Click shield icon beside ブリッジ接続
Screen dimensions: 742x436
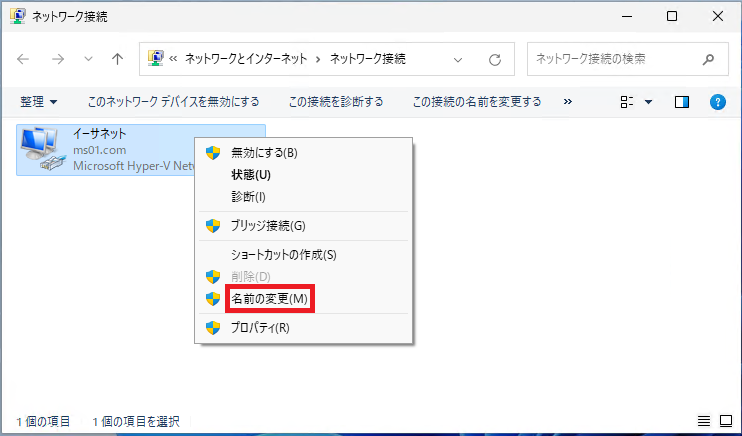(213, 226)
